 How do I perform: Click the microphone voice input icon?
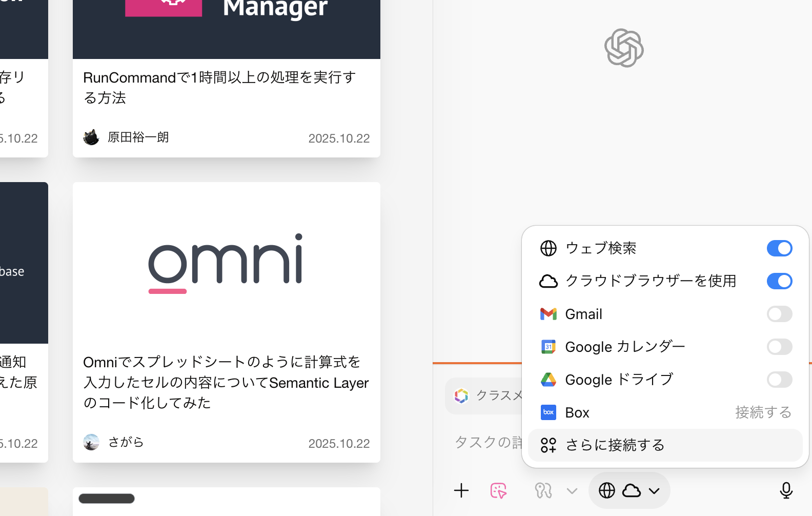click(x=786, y=491)
